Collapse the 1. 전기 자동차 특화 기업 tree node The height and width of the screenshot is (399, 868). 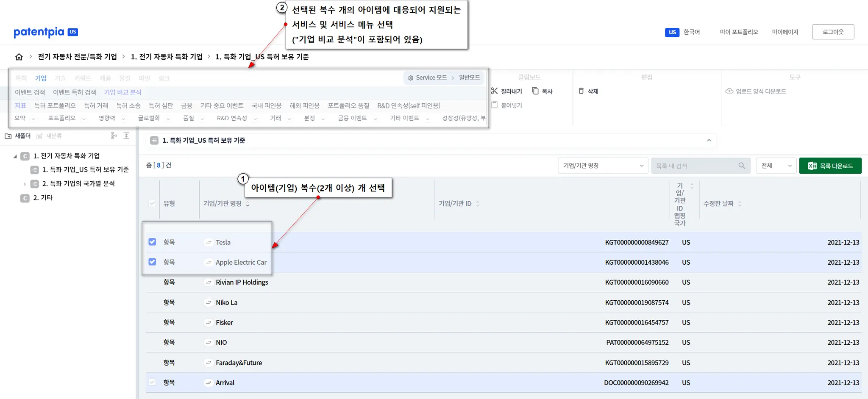pyautogui.click(x=15, y=156)
